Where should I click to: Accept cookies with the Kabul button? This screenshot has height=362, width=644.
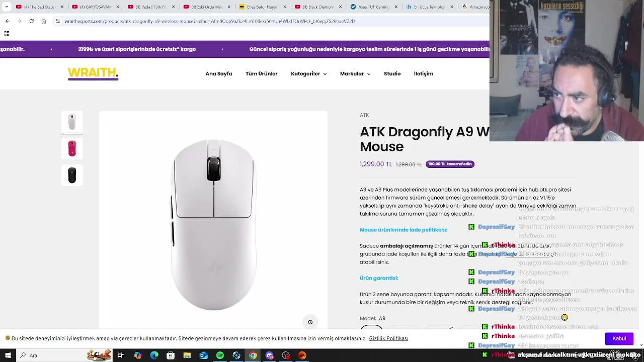(x=619, y=338)
